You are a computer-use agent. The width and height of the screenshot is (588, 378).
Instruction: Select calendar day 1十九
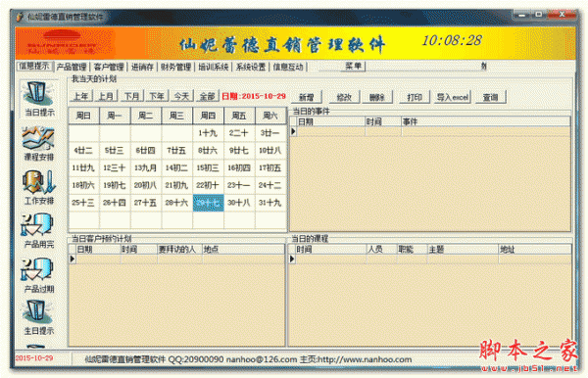[208, 133]
